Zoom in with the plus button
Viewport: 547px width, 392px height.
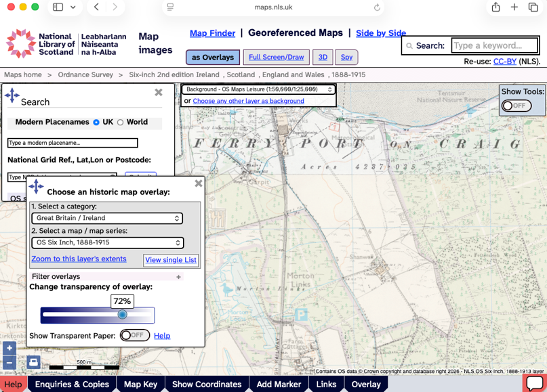click(x=9, y=348)
